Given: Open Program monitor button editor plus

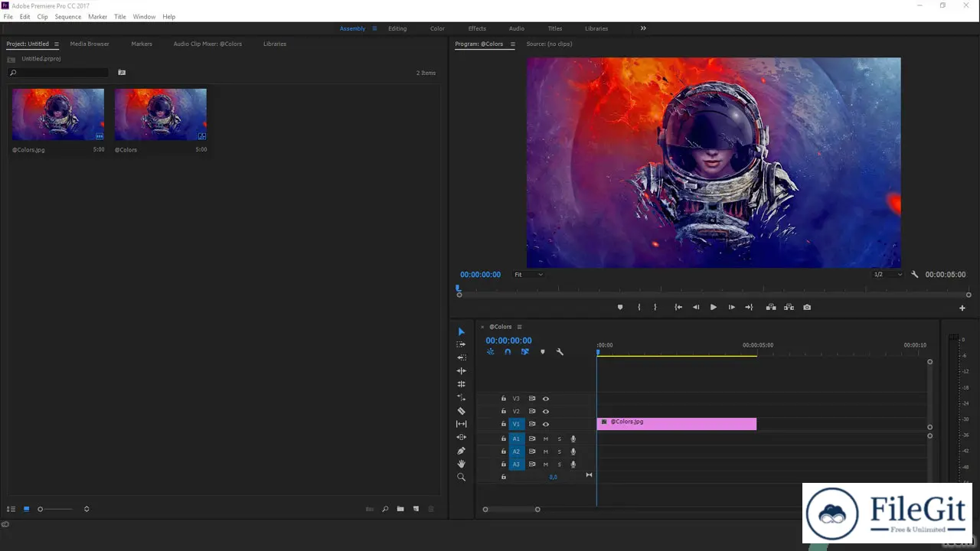Looking at the screenshot, I should 962,308.
